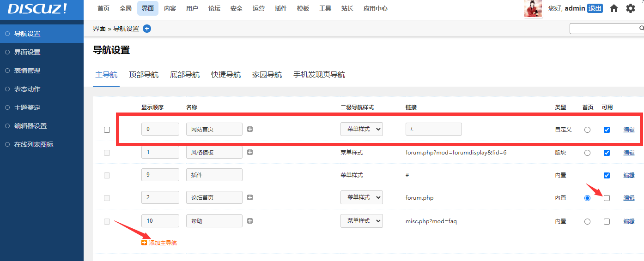The image size is (644, 261).
Task: Switch to the 主导航 tab
Action: coord(106,75)
